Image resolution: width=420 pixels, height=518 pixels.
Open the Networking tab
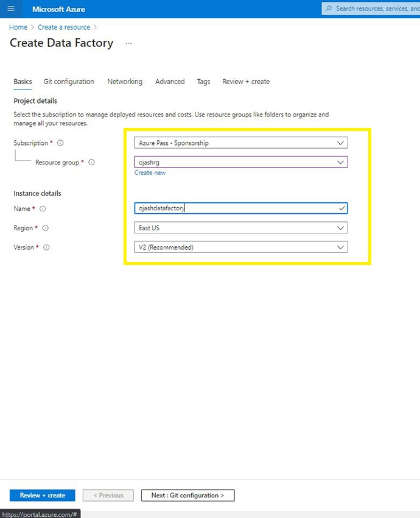125,82
